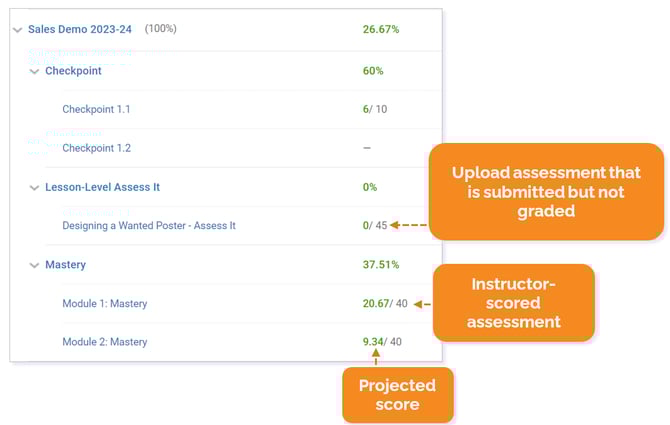Open Checkpoint 1.1 assignment

coord(96,109)
